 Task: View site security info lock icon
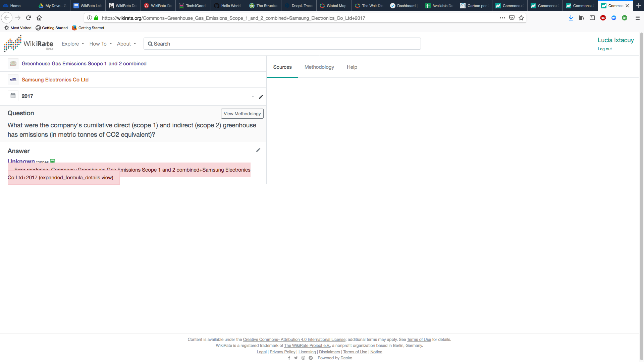pos(96,18)
